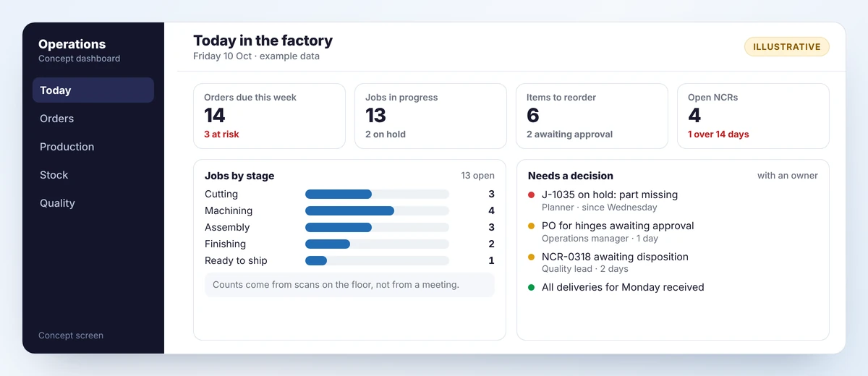
Task: Click the amber dot beside PO for hinges
Action: point(532,226)
